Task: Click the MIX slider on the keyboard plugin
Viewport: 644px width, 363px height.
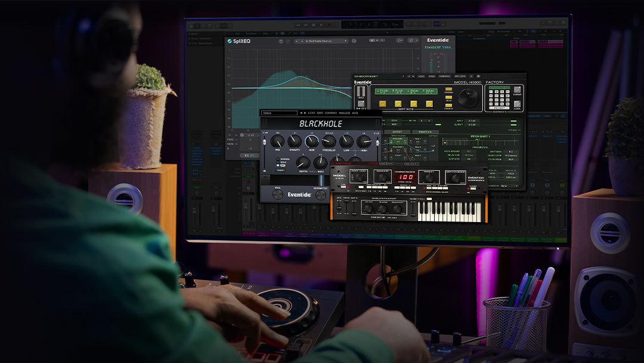Action: point(338,208)
